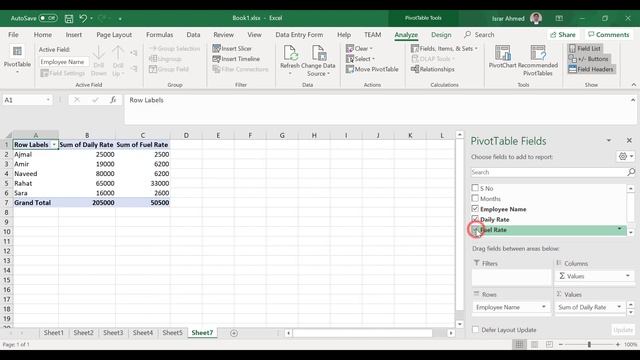Viewport: 640px width, 360px height.
Task: Open the Home tab
Action: [42, 35]
